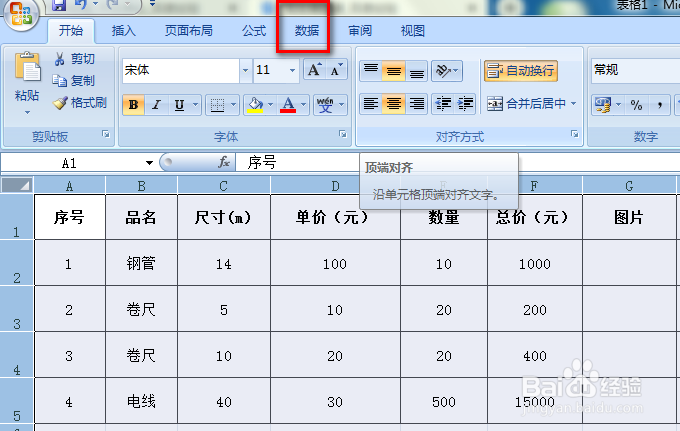Image resolution: width=680 pixels, height=431 pixels.
Task: Select row 3 header
Action: pyautogui.click(x=17, y=309)
